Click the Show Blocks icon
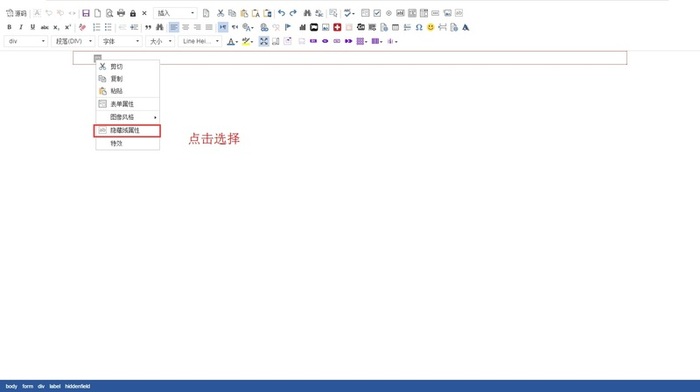Image resolution: width=700 pixels, height=392 pixels. (x=275, y=42)
